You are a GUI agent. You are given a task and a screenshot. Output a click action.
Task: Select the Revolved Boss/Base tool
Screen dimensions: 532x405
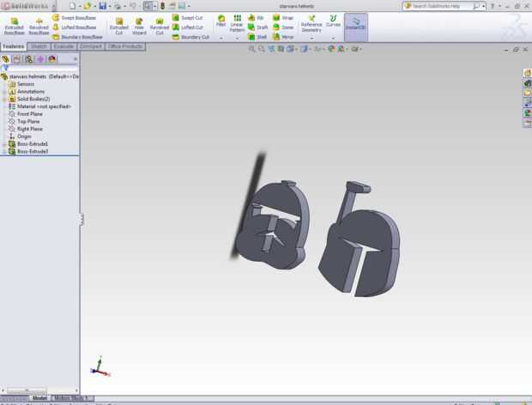39,27
